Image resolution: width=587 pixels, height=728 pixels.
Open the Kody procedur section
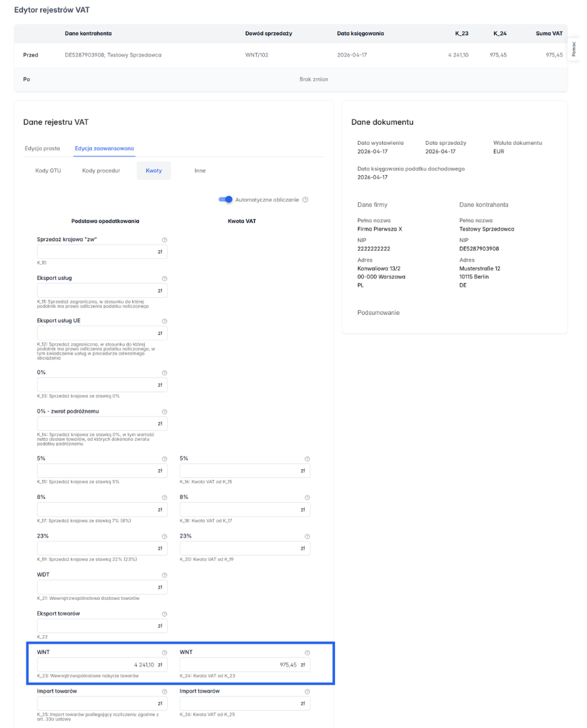click(101, 171)
